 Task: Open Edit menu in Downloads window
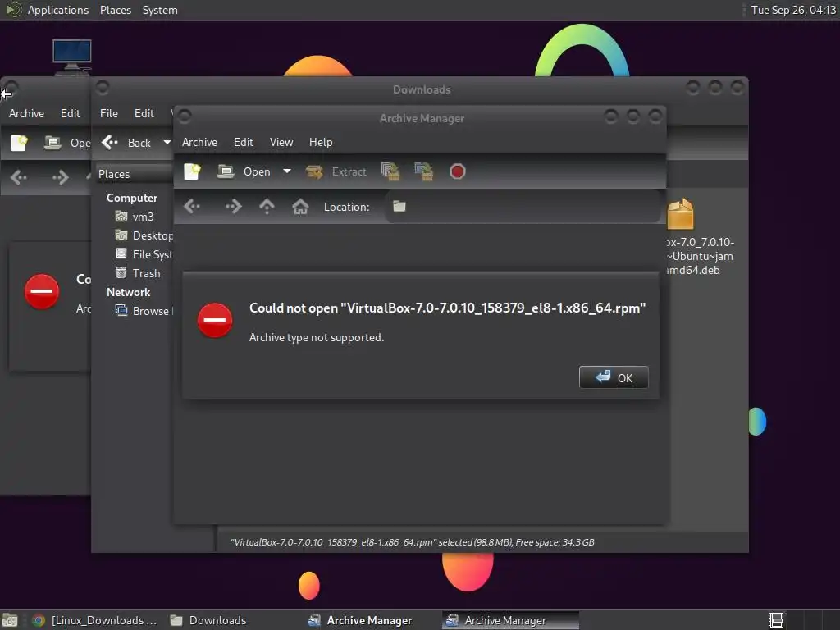pyautogui.click(x=144, y=113)
